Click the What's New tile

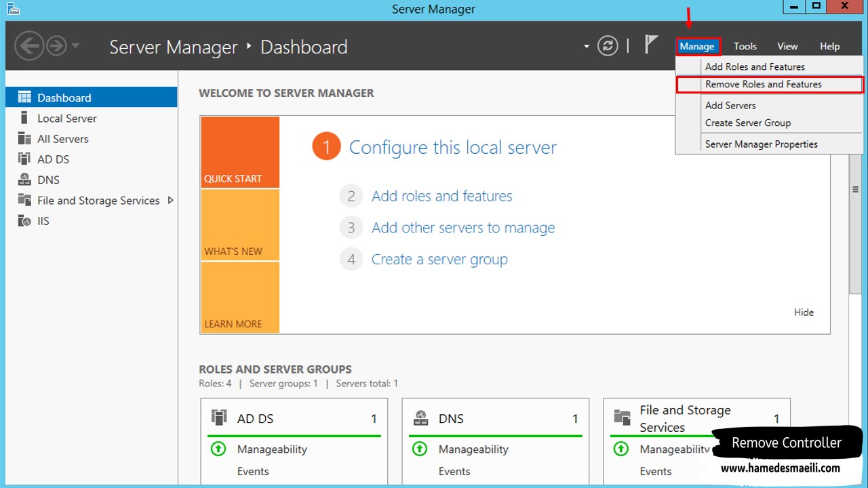[240, 225]
